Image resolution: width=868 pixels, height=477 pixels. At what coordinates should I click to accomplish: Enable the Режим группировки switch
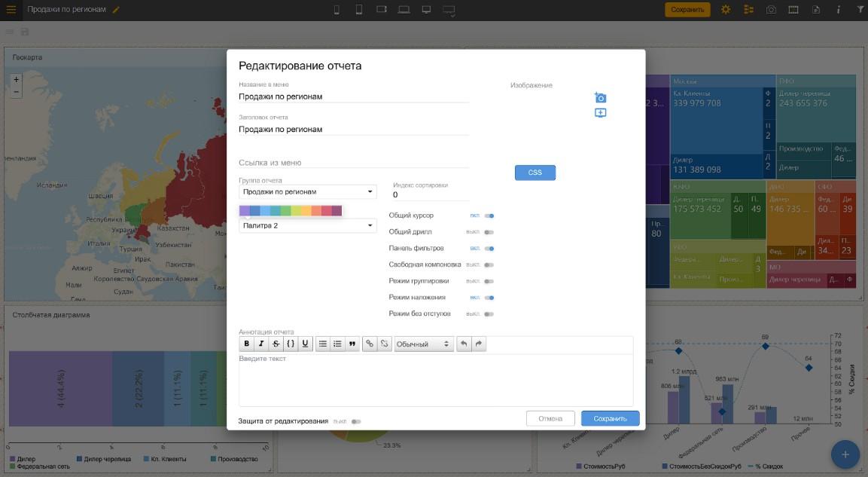pos(489,281)
